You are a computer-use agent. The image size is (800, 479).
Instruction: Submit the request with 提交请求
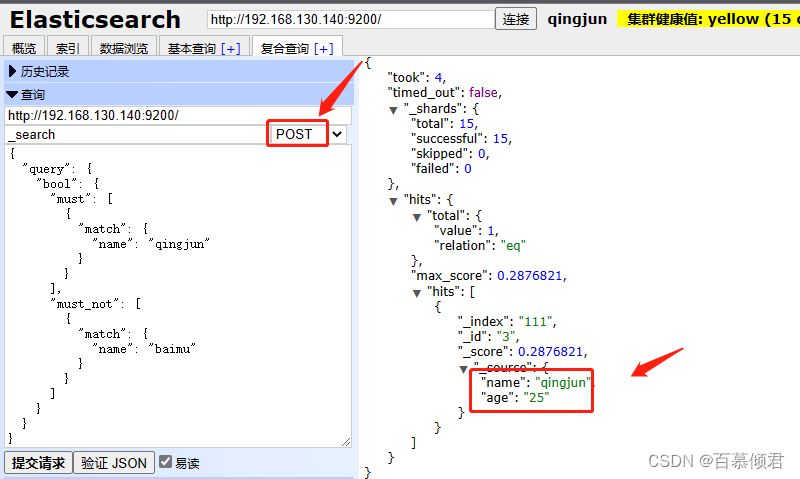coord(38,463)
